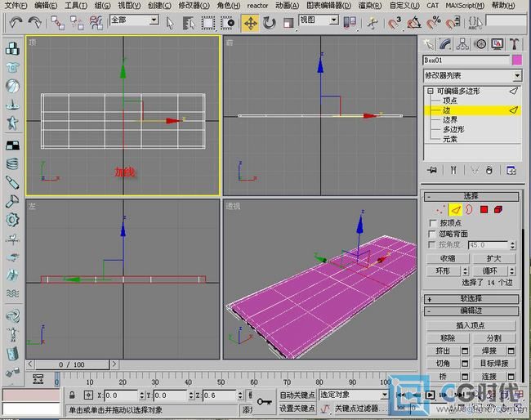Choose the Select Object arrow tool

tap(170, 24)
